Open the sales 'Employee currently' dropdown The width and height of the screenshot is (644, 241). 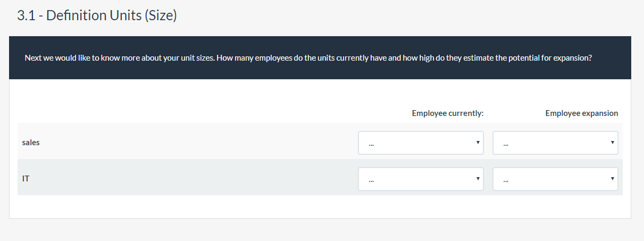pos(420,143)
